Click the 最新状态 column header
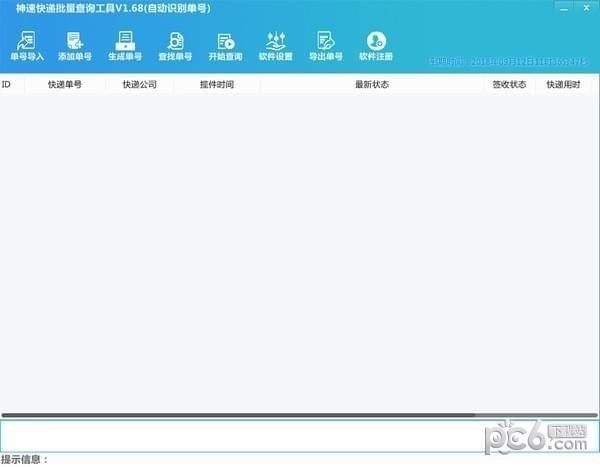Viewport: 600px width, 467px height. tap(372, 84)
